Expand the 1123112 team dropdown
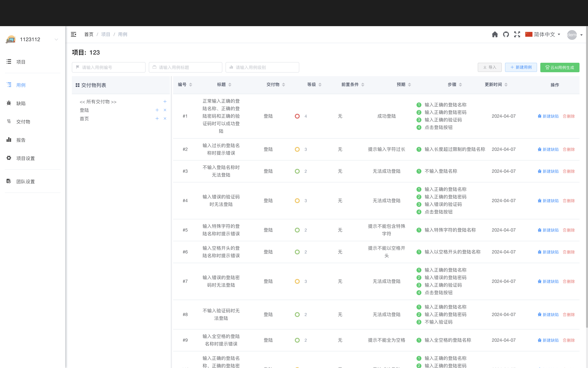Image resolution: width=588 pixels, height=368 pixels. (56, 39)
